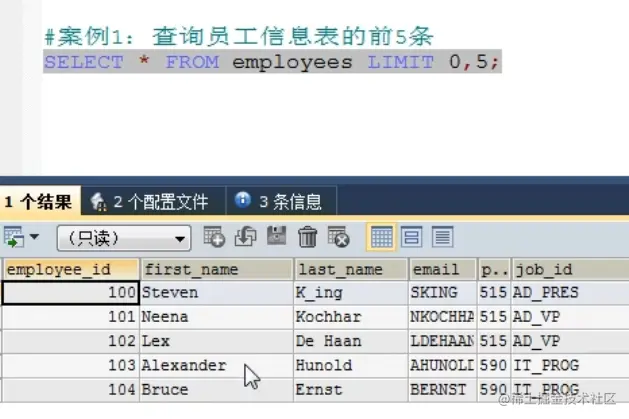The width and height of the screenshot is (629, 419).
Task: Sort by job_id column header
Action: tap(570, 269)
